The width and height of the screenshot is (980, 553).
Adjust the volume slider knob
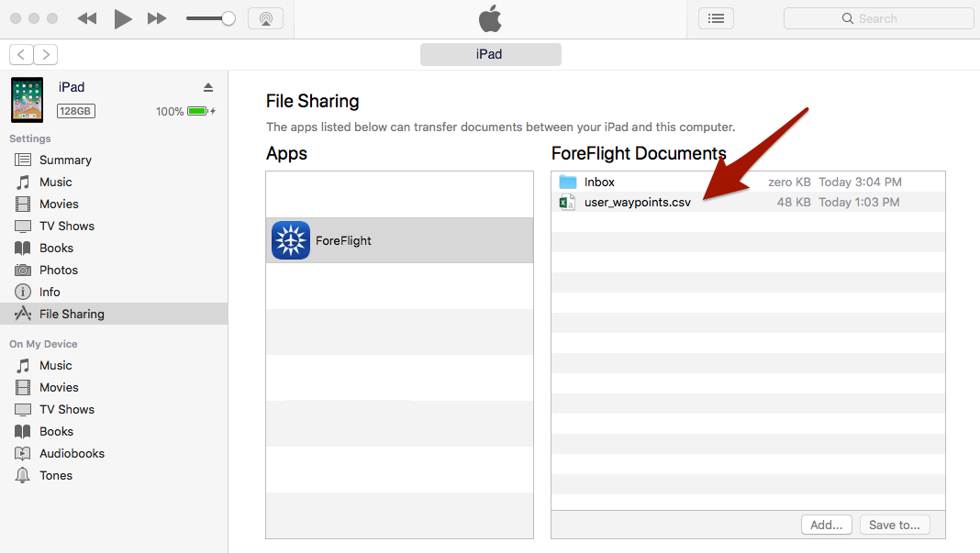coord(228,18)
